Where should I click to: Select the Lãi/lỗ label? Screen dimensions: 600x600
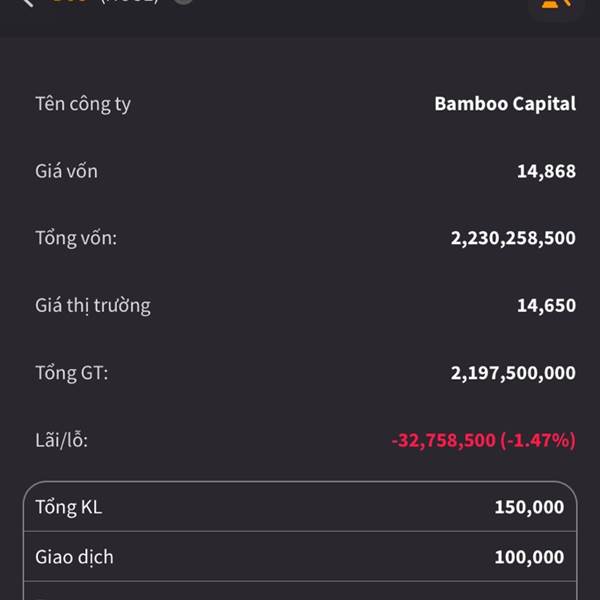[x=61, y=440]
